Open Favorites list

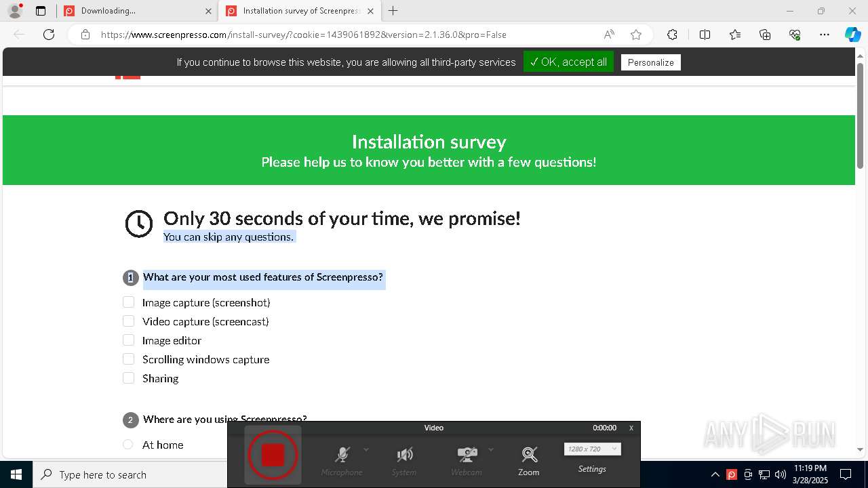click(x=735, y=35)
